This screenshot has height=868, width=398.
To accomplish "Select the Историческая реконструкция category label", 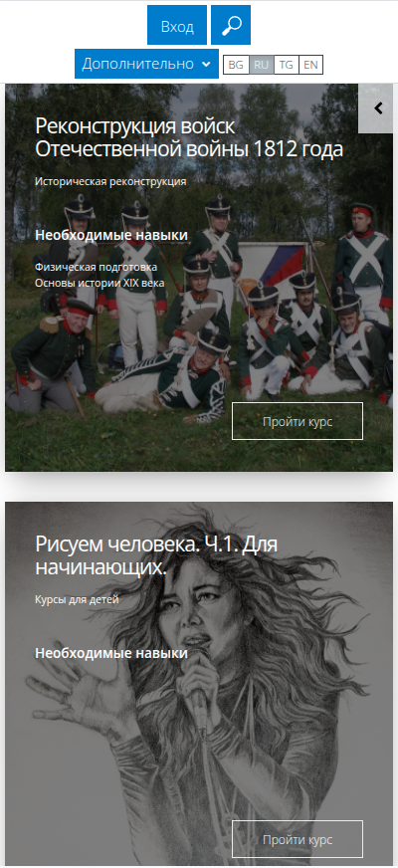I will point(110,181).
